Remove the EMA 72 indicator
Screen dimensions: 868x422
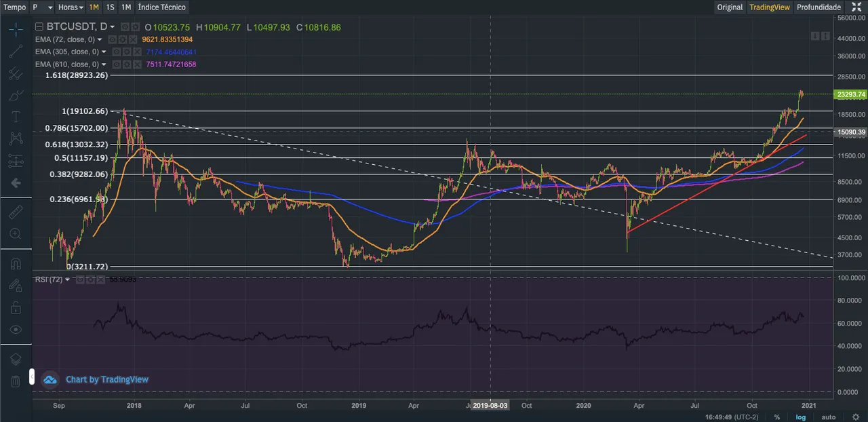133,40
